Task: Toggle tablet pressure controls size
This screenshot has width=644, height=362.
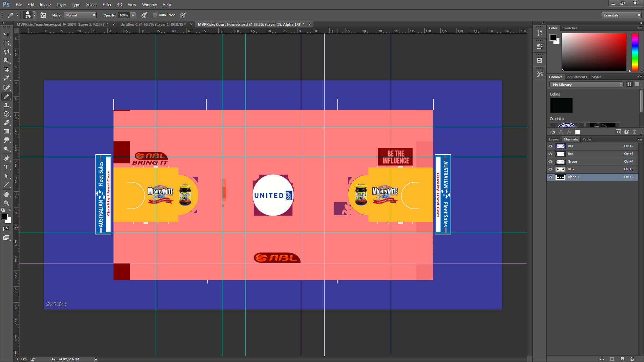Action: tap(183, 15)
